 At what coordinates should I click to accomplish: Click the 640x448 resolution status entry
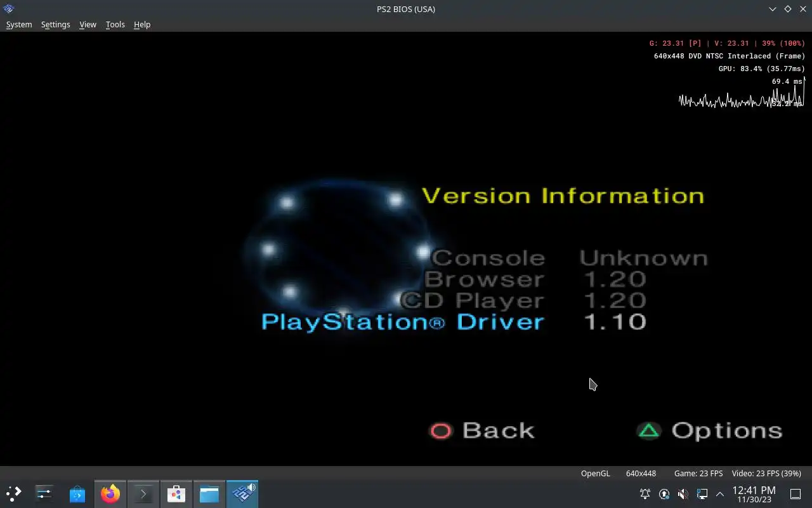tap(641, 473)
